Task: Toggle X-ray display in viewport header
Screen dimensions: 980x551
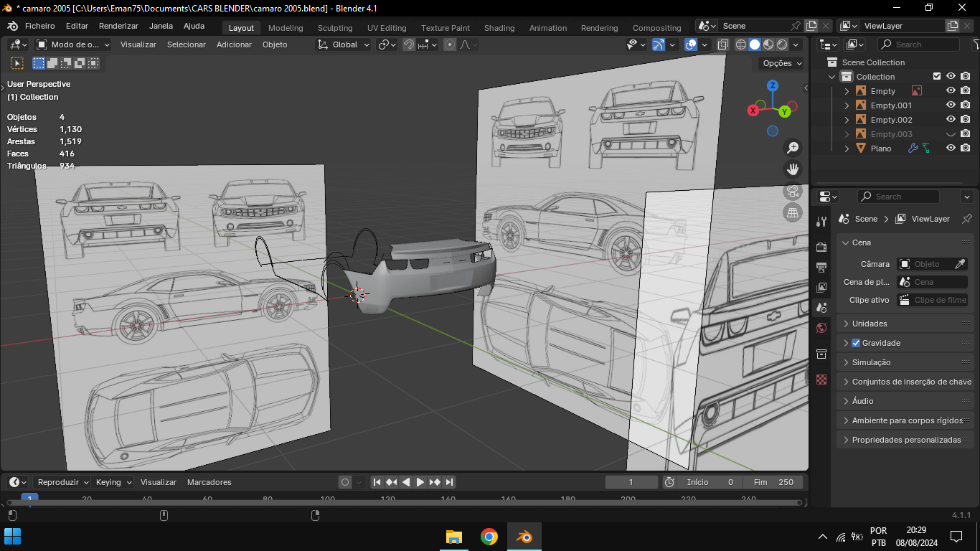Action: pyautogui.click(x=722, y=44)
